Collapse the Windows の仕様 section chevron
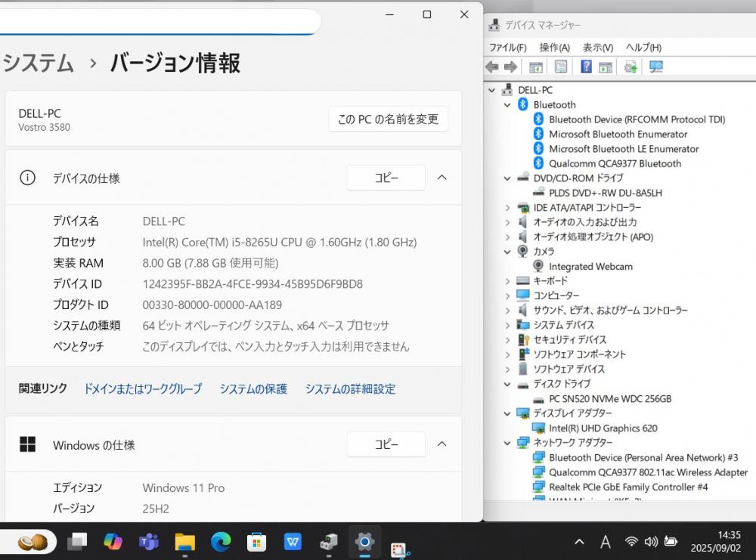 [442, 444]
